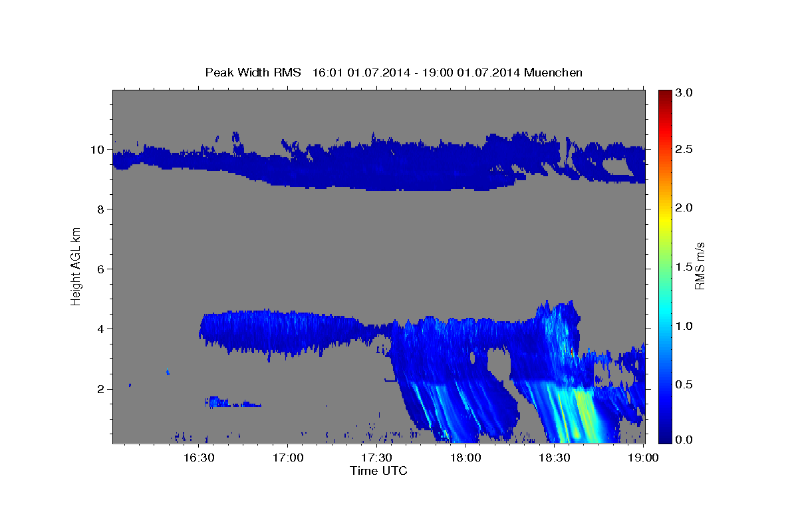Select the '18:00' time axis label
798x532 pixels.
coord(465,458)
